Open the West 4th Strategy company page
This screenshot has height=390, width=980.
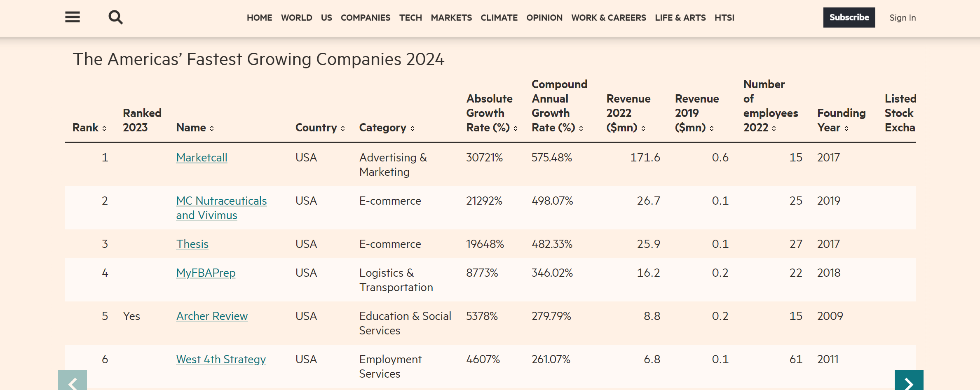[x=221, y=359]
